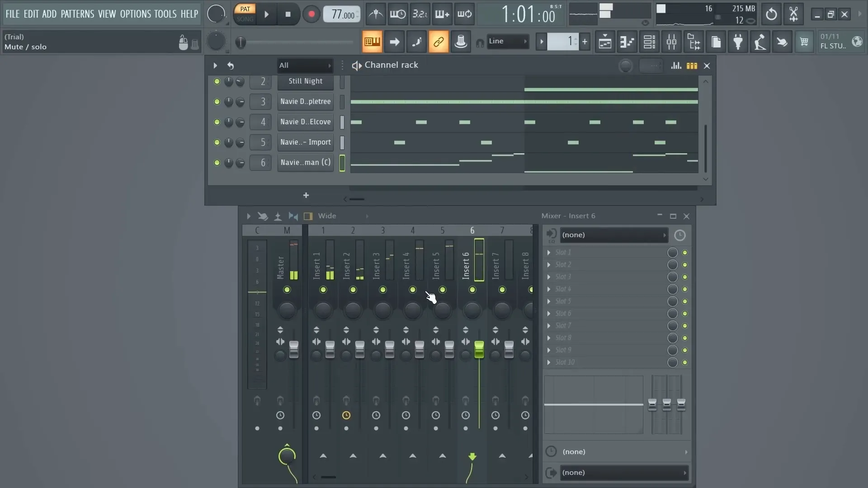Mute the Navie D..Elcove channel
The height and width of the screenshot is (488, 868).
pos(217,122)
